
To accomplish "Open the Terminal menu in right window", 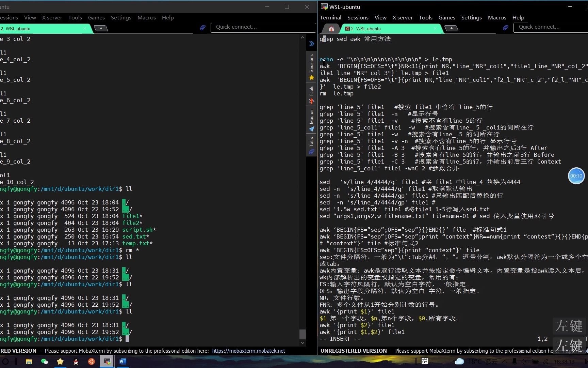I will tap(330, 17).
